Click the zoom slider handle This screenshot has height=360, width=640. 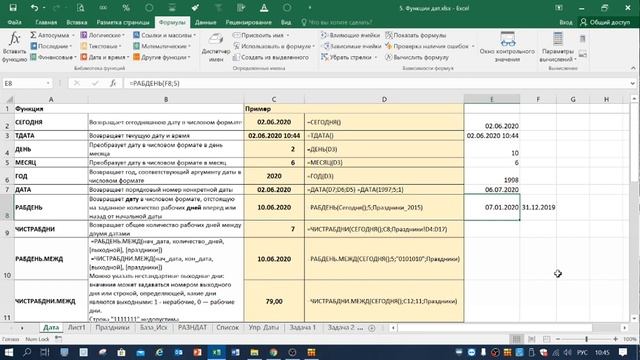(x=587, y=339)
